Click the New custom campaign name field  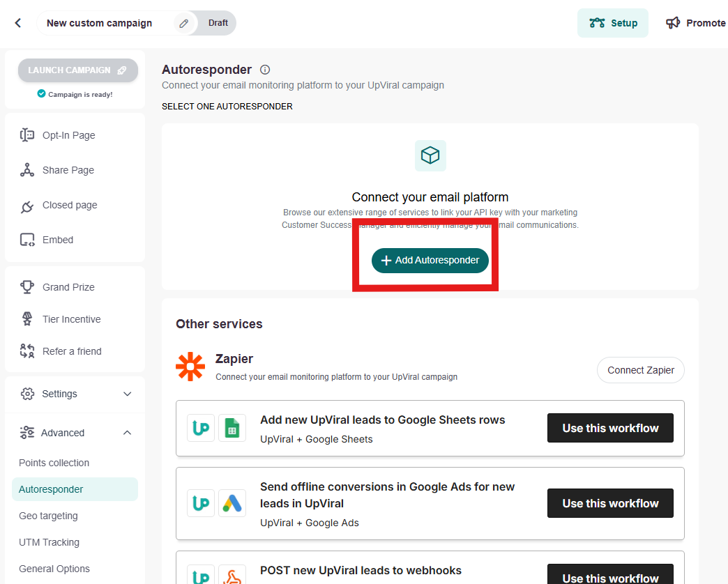[x=99, y=23]
